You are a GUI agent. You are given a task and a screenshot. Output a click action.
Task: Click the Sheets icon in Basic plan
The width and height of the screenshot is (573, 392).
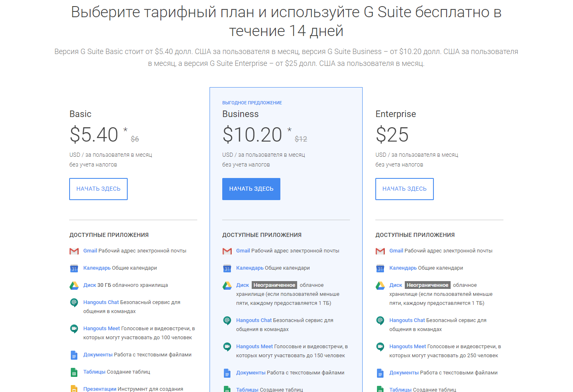[74, 372]
